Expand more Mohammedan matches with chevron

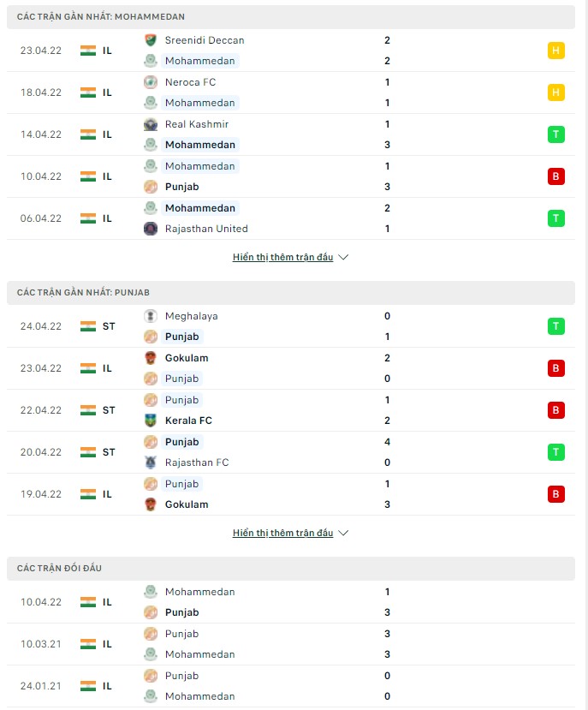[290, 257]
